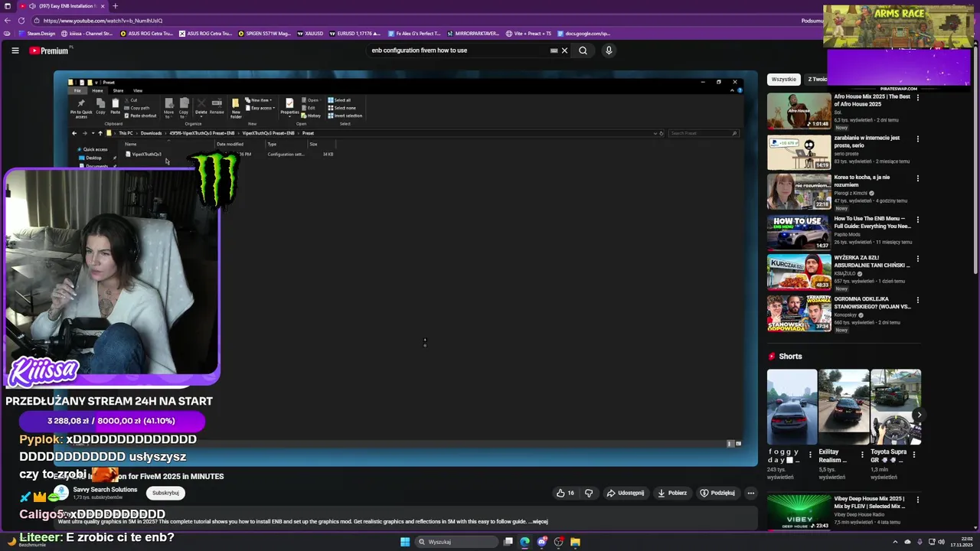The width and height of the screenshot is (980, 551).
Task: Clear the YouTube search query with the X
Action: pyautogui.click(x=565, y=51)
